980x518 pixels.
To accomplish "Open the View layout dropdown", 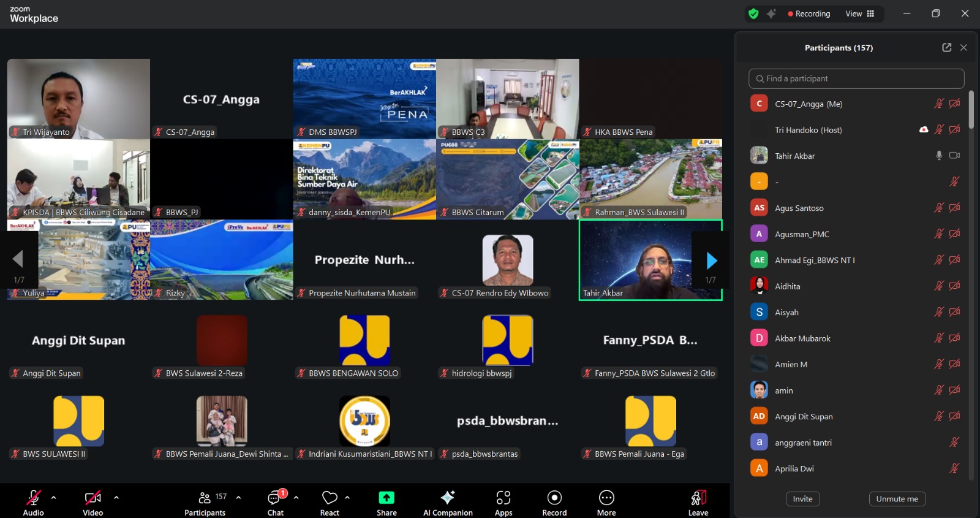I will [x=860, y=13].
